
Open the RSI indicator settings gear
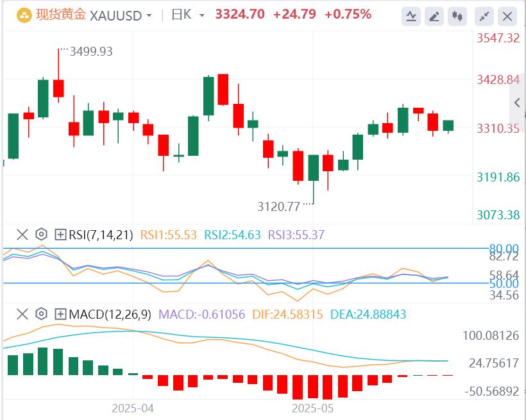click(40, 236)
